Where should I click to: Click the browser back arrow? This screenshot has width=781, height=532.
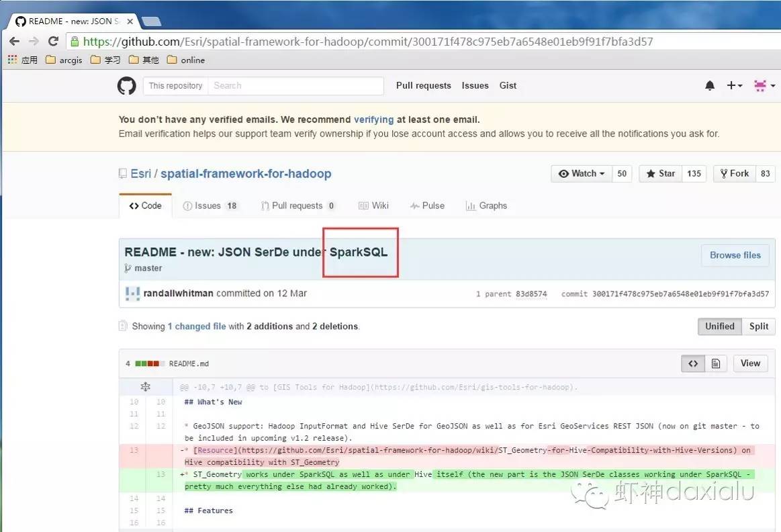click(15, 42)
